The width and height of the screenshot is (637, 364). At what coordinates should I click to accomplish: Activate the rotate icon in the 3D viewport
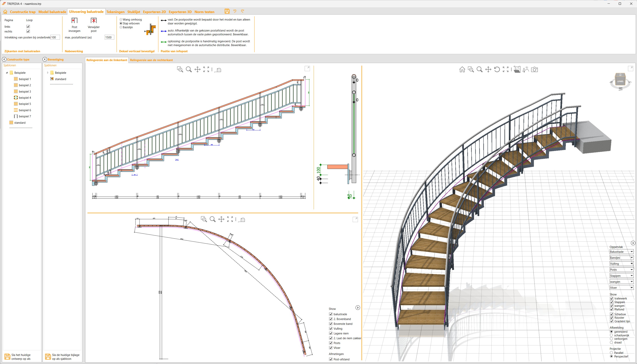pyautogui.click(x=497, y=70)
